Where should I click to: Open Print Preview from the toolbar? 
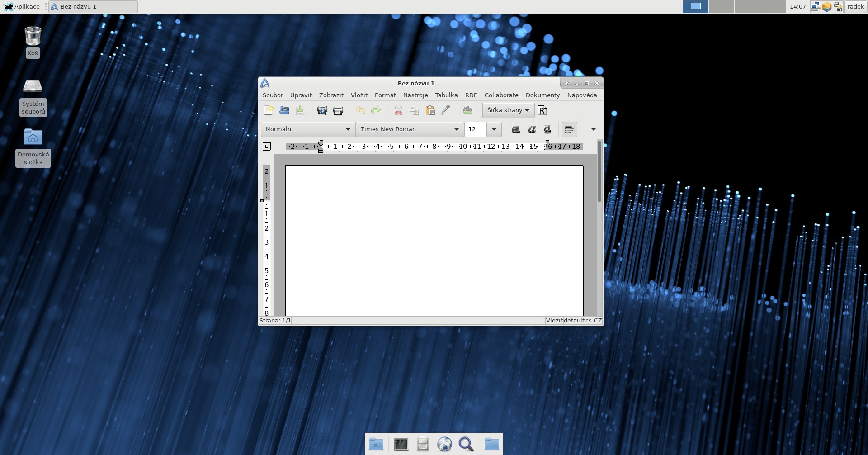[322, 110]
